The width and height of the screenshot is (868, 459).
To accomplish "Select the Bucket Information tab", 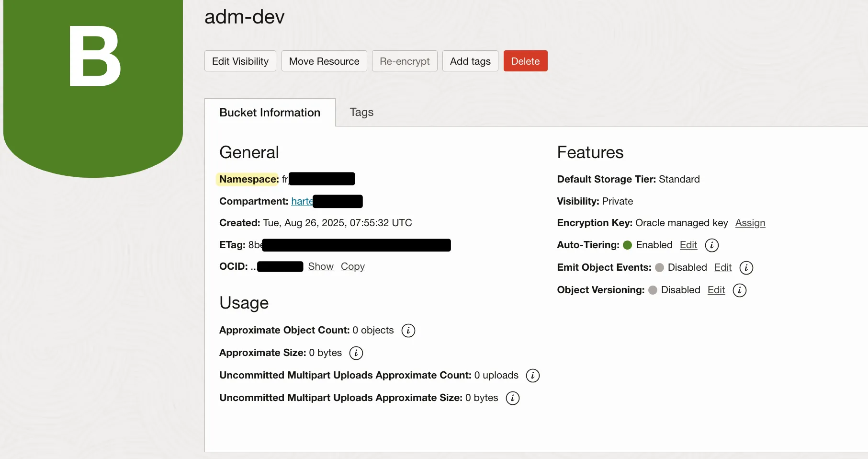I will coord(270,113).
